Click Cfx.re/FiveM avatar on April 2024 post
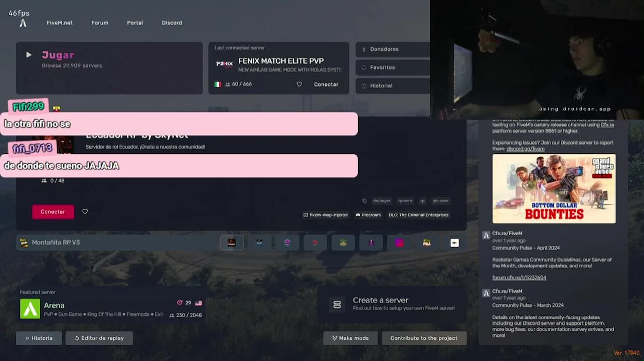 coord(486,235)
